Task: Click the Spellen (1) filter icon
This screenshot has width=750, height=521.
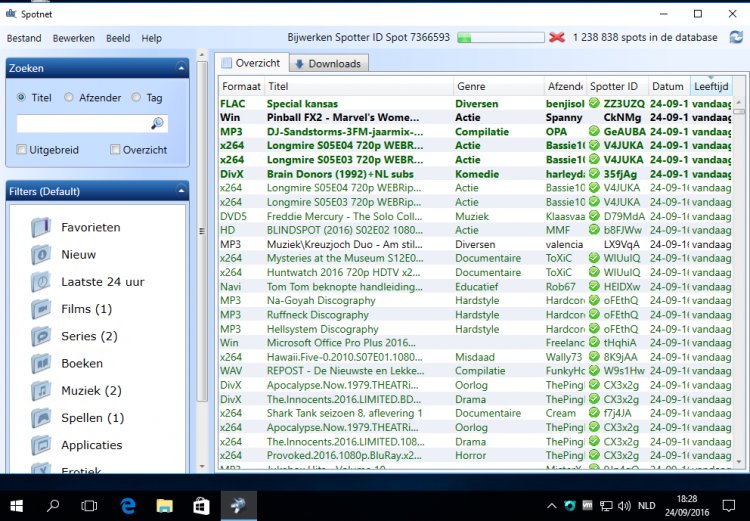Action: (x=40, y=418)
